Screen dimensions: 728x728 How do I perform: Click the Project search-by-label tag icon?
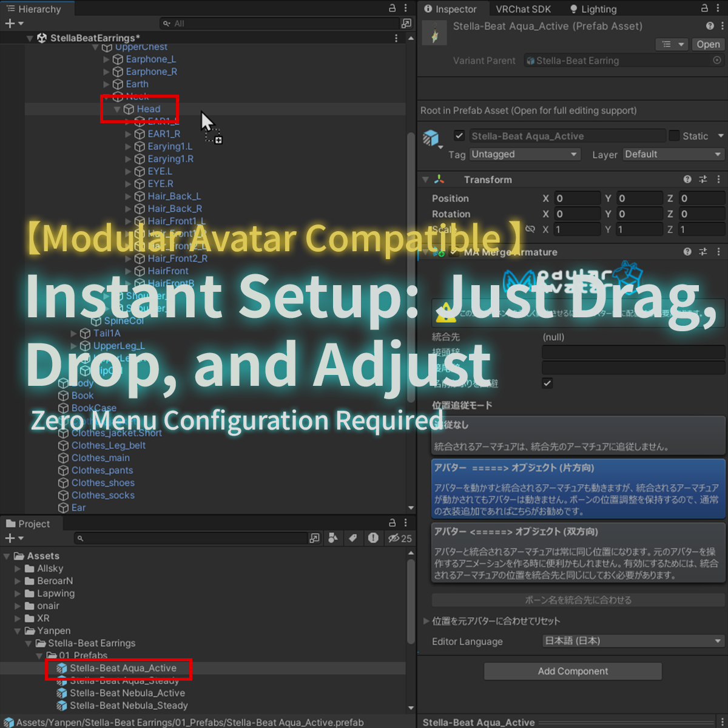coord(352,538)
